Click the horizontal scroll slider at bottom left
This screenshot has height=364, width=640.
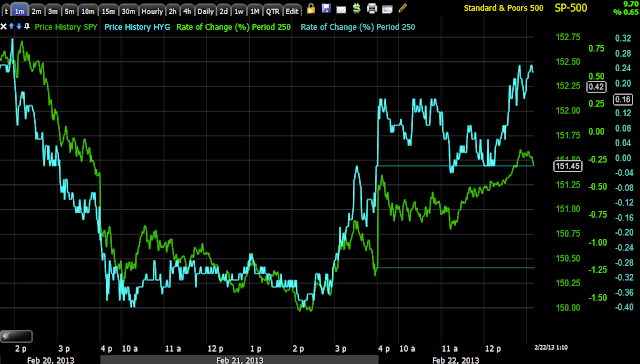click(16, 336)
